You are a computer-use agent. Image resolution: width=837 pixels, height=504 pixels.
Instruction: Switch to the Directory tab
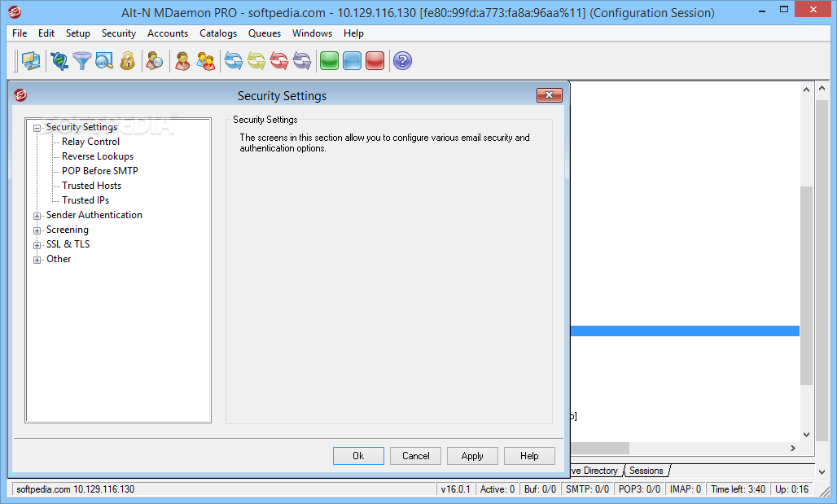[x=595, y=471]
